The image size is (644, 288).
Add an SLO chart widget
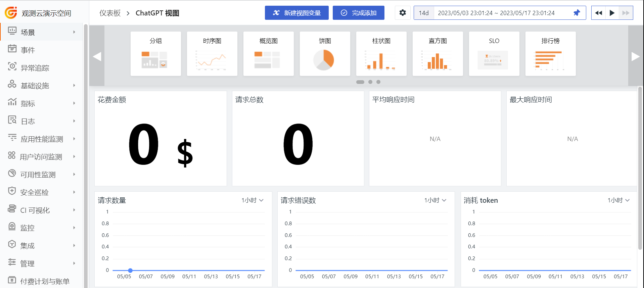tap(494, 54)
